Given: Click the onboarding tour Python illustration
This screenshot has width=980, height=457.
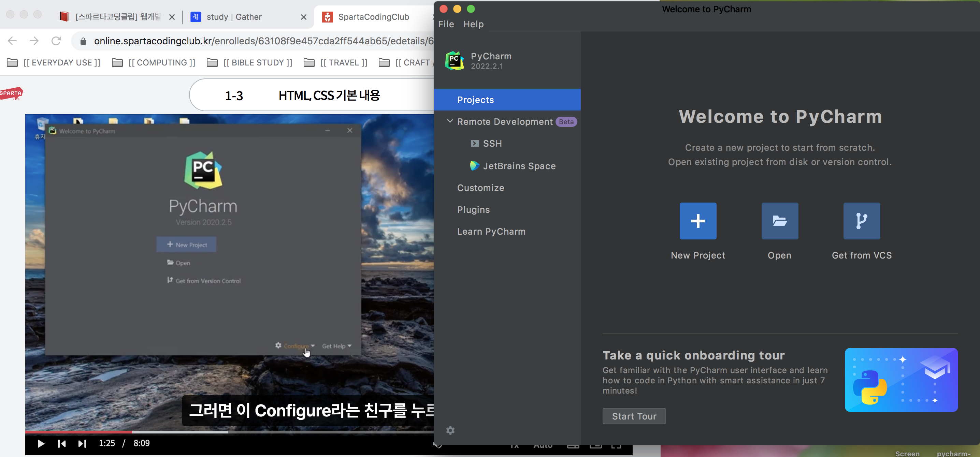Looking at the screenshot, I should point(901,380).
